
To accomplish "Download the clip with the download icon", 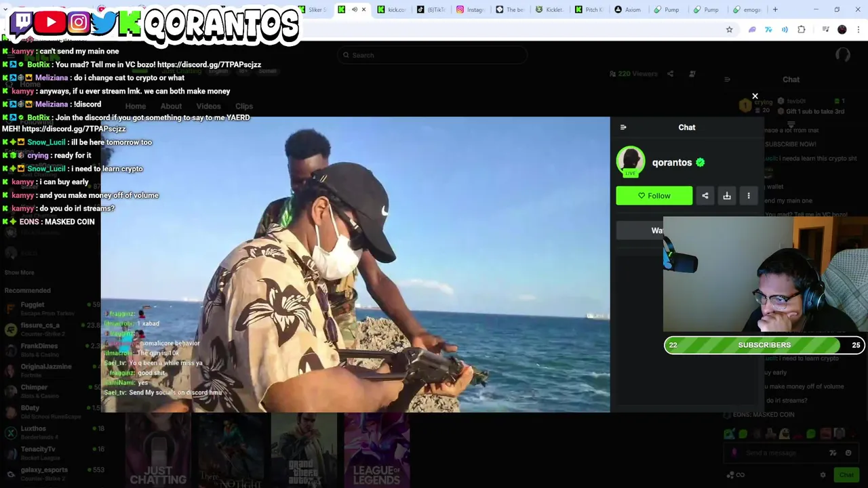I will [727, 196].
